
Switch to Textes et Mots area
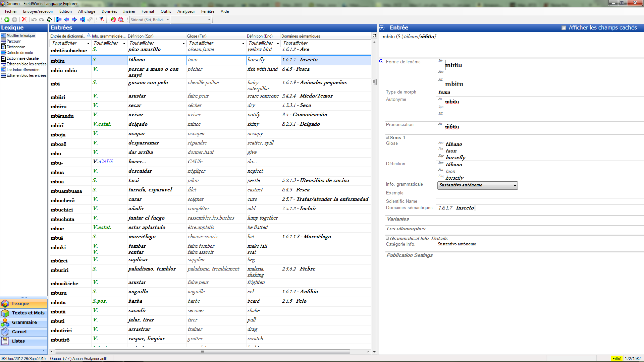(28, 313)
